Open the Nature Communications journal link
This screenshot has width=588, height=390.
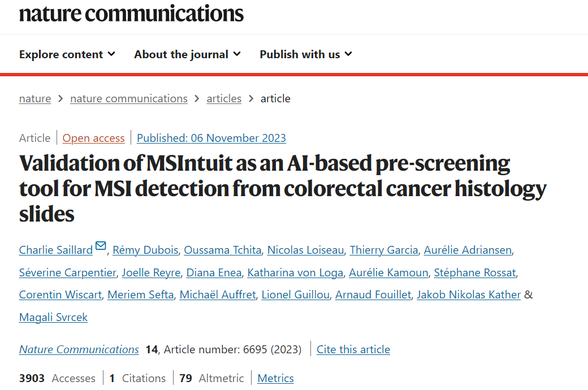(79, 349)
